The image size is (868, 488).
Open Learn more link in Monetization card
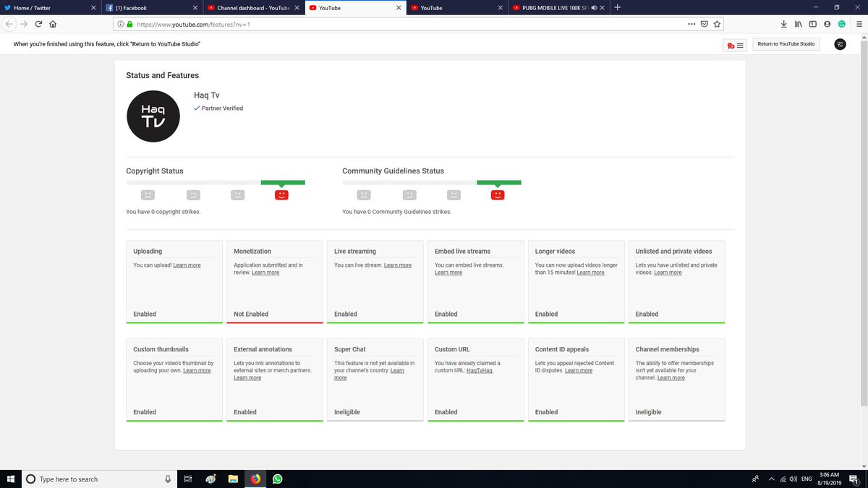265,273
